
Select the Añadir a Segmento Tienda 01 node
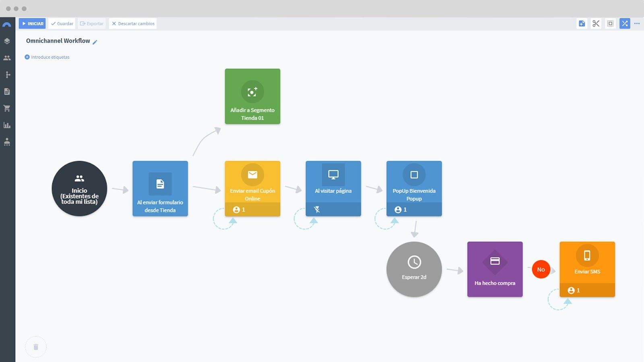[x=252, y=96]
